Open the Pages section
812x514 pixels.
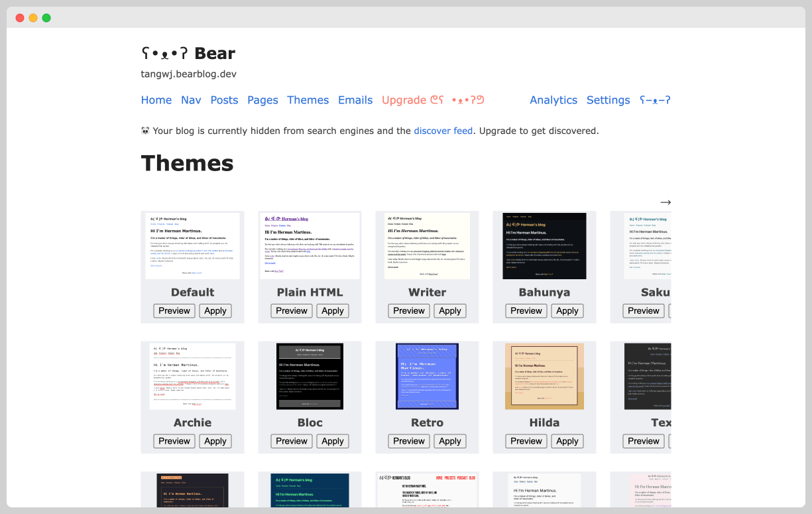[262, 100]
